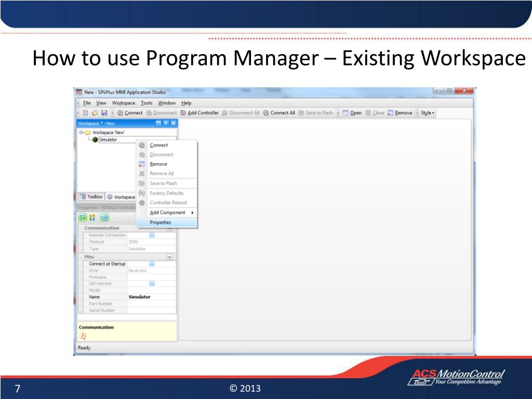Click the Firmware property row
Image resolution: width=532 pixels, height=399 pixels.
click(129, 277)
